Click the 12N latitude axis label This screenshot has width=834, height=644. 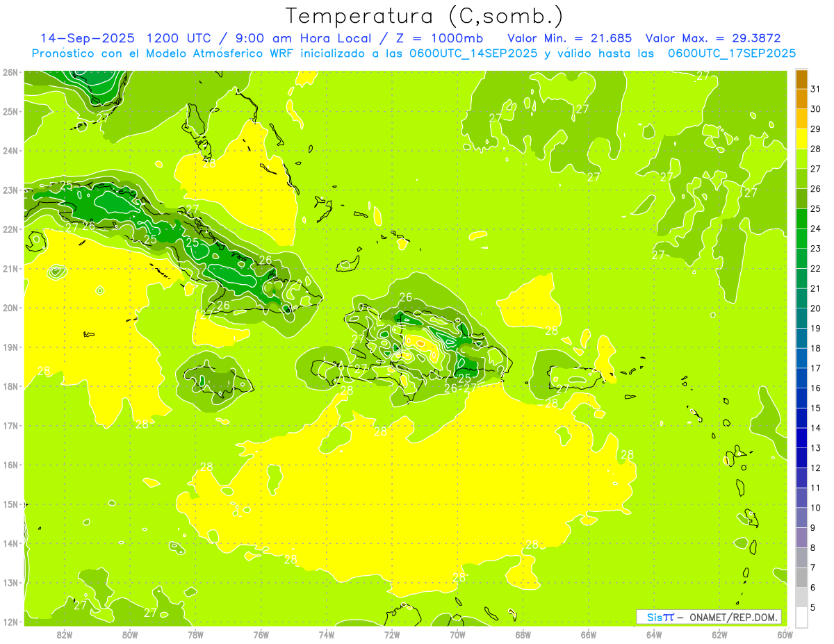point(10,622)
